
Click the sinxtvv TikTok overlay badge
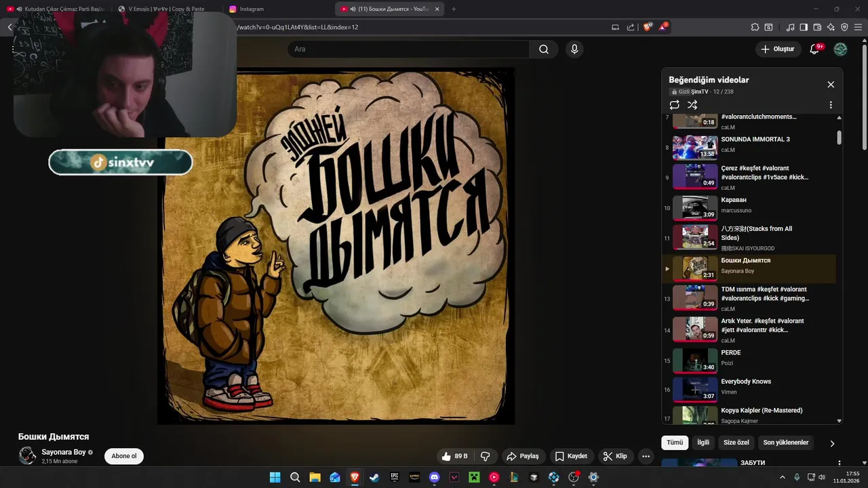[x=121, y=163]
